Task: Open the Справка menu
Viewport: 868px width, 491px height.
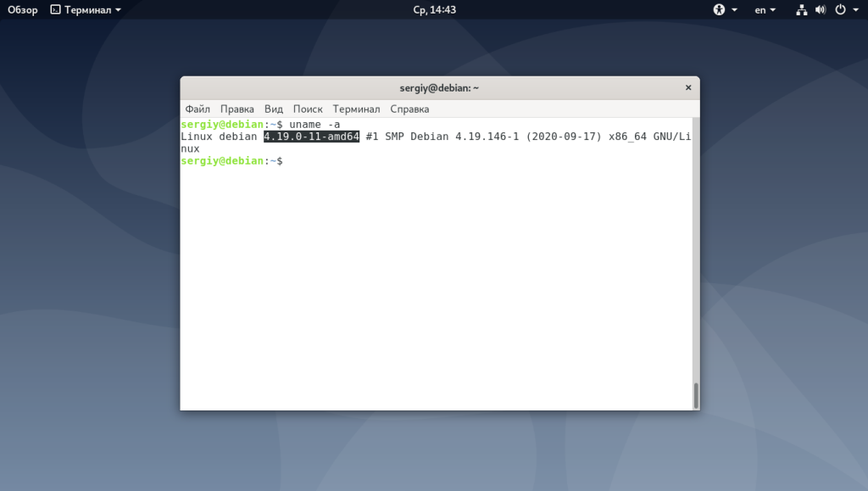Action: pos(409,109)
